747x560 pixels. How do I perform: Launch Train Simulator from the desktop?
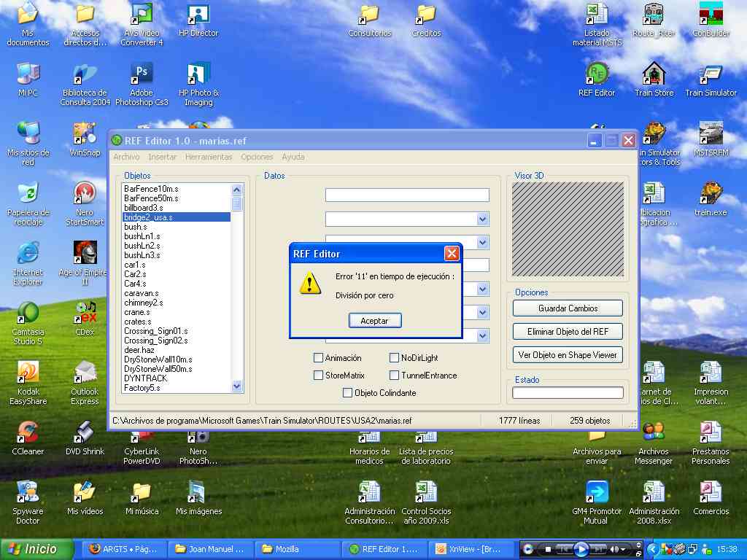(x=711, y=74)
